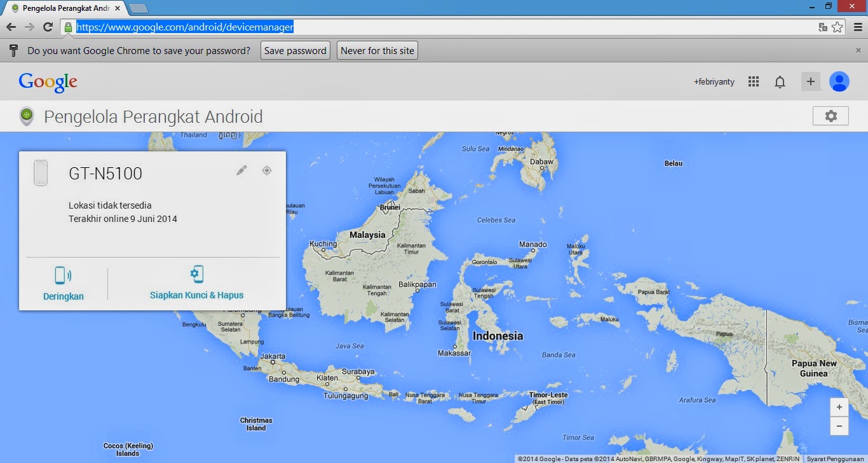
Task: Dismiss the save password bar
Action: [x=858, y=50]
